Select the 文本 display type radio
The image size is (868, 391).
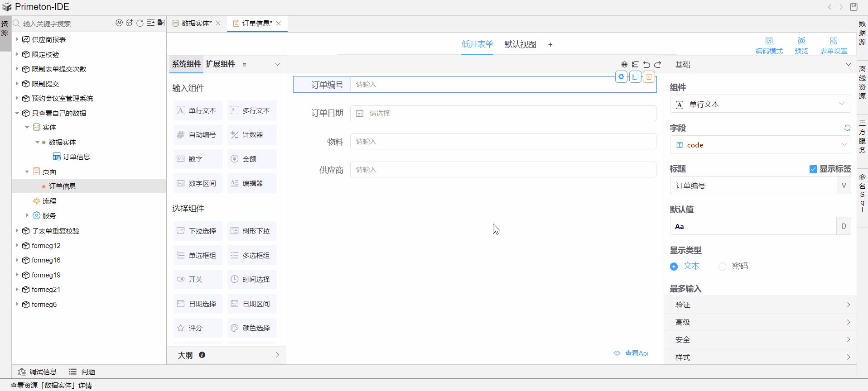coord(674,267)
